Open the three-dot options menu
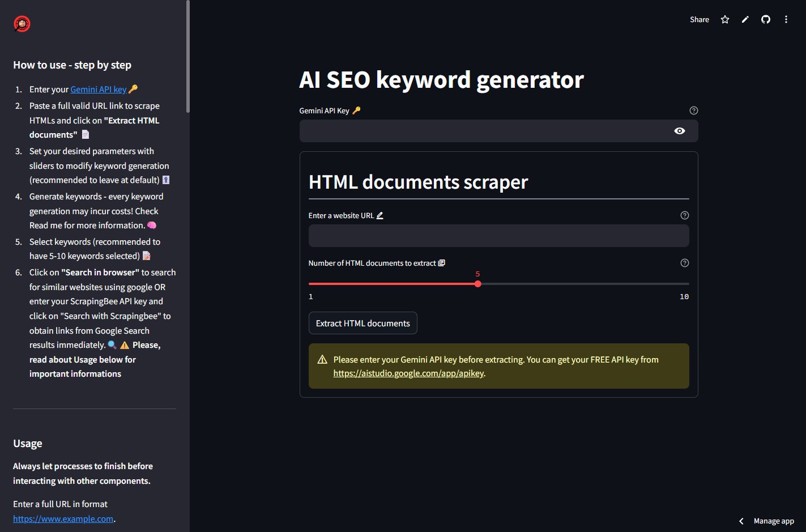 786,20
